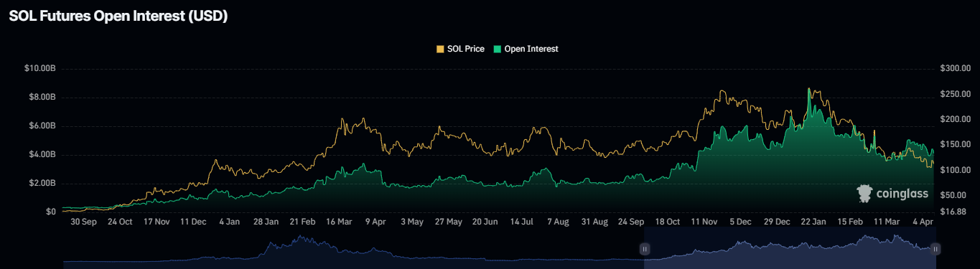Toggle the SOL Price legend series
The width and height of the screenshot is (980, 269).
tap(460, 49)
